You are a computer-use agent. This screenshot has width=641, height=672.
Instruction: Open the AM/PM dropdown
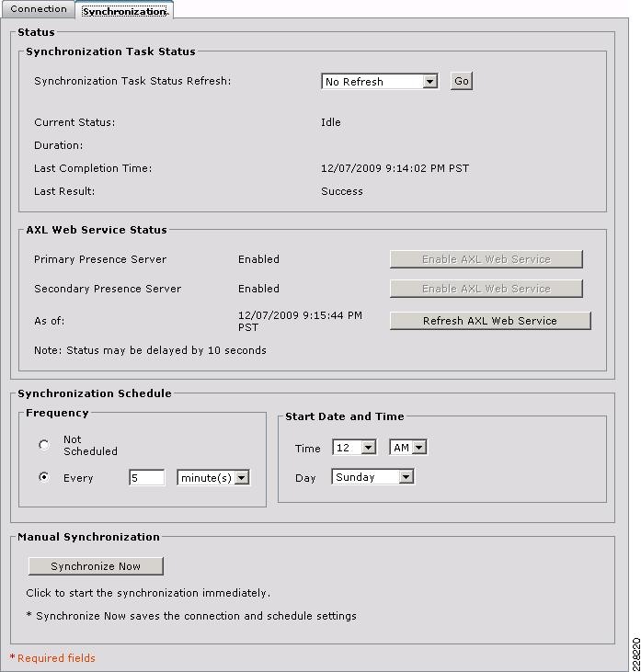click(x=407, y=448)
